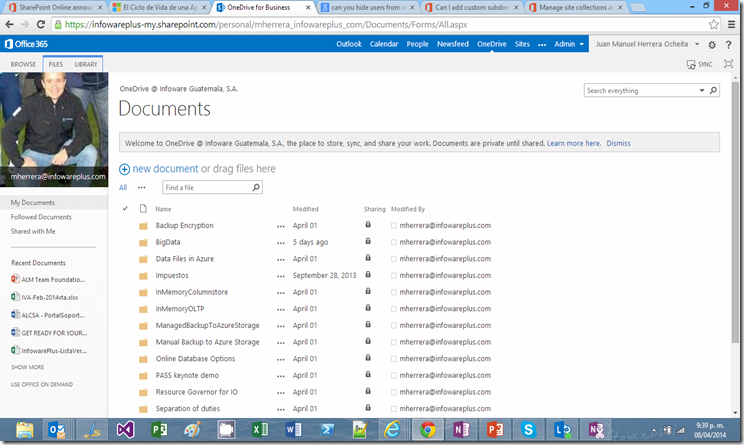The height and width of the screenshot is (445, 744).
Task: Check presence box for InMemoryOLTP row
Action: pos(394,309)
